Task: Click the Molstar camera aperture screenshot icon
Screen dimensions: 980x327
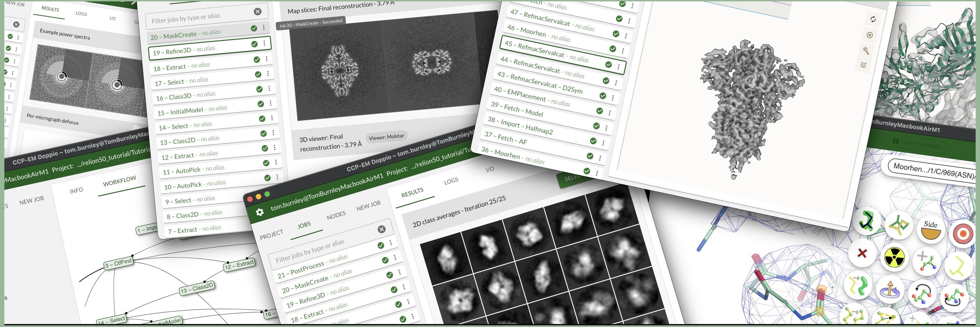Action: pyautogui.click(x=869, y=35)
